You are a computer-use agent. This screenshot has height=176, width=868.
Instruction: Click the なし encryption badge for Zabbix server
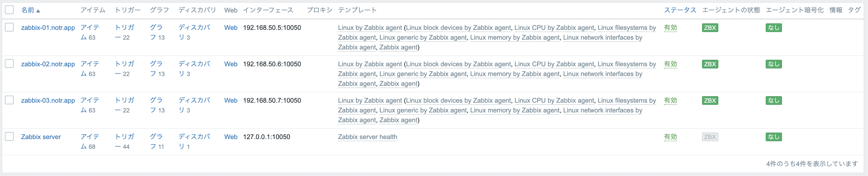coord(773,137)
